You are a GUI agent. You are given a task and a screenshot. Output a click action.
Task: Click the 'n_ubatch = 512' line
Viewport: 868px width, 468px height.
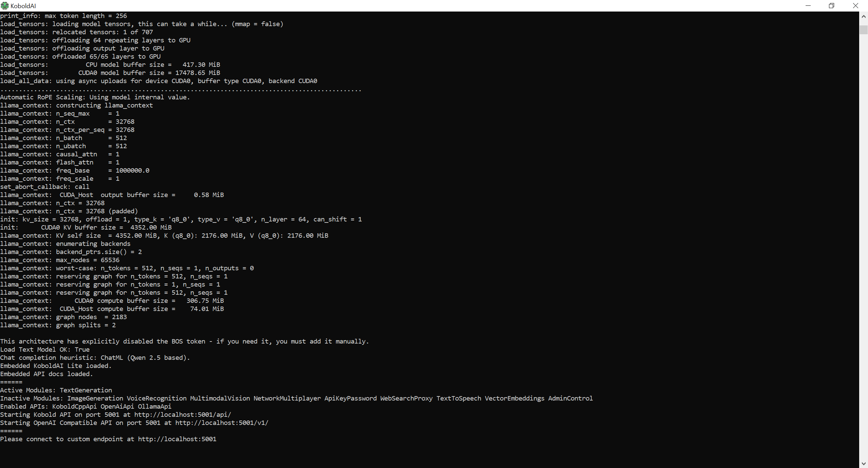(x=63, y=146)
